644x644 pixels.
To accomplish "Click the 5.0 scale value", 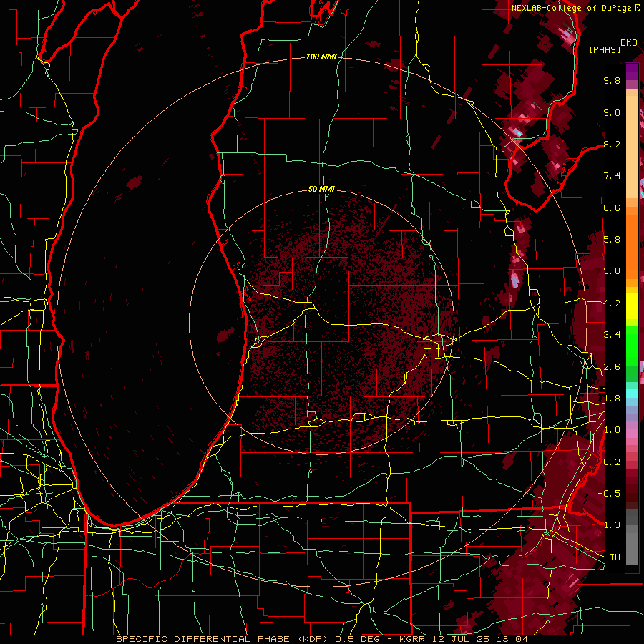I will click(612, 271).
